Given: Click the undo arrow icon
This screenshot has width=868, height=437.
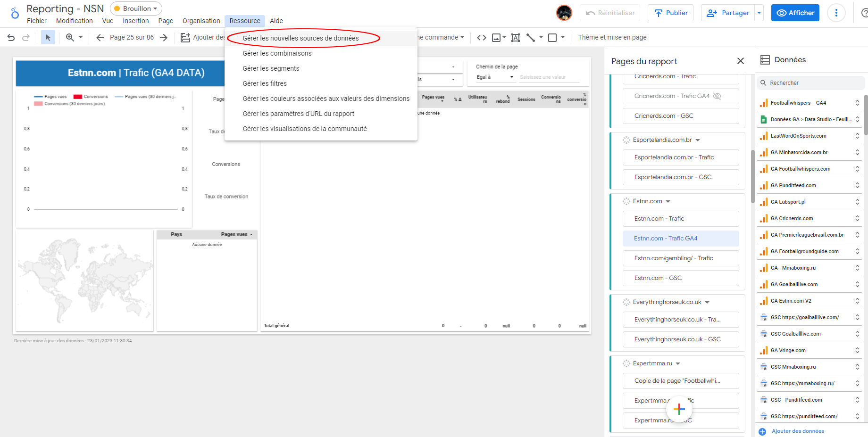Looking at the screenshot, I should tap(11, 38).
